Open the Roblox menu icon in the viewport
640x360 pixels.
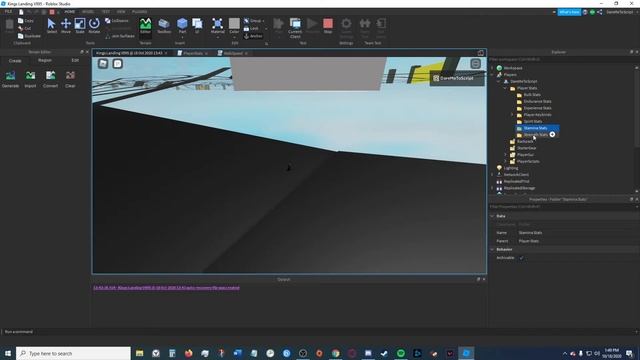[103, 63]
